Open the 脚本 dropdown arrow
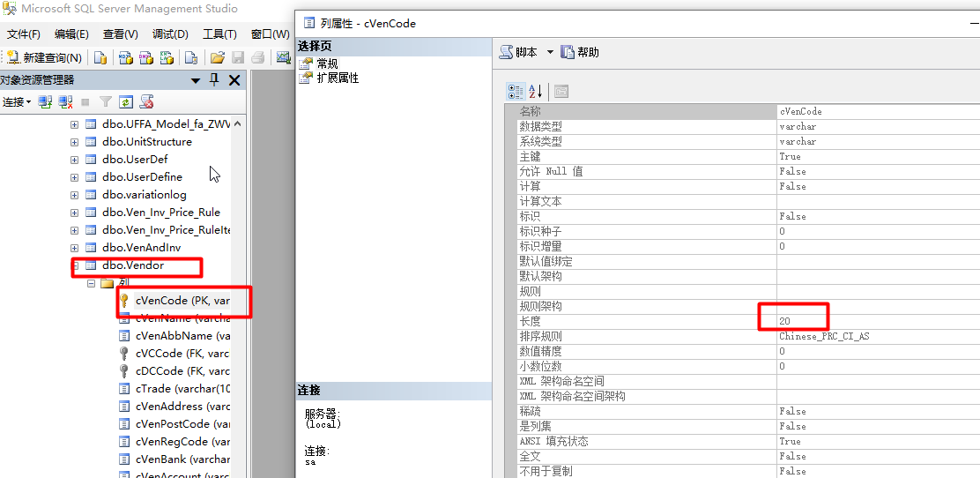 (550, 52)
